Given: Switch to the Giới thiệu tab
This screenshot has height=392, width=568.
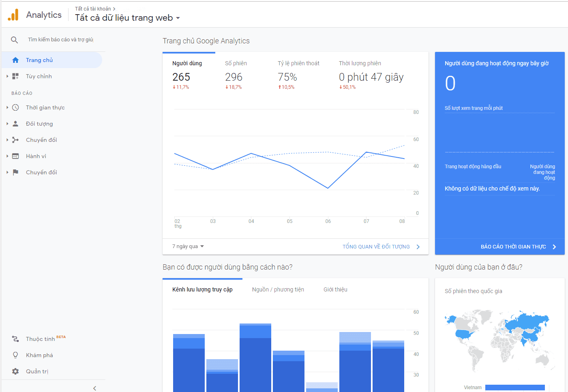Looking at the screenshot, I should click(x=335, y=289).
